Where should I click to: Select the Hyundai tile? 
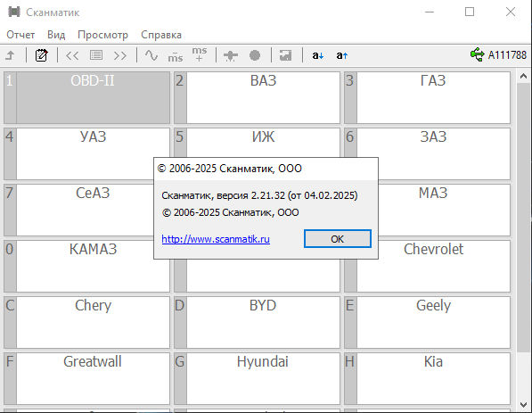coord(257,378)
